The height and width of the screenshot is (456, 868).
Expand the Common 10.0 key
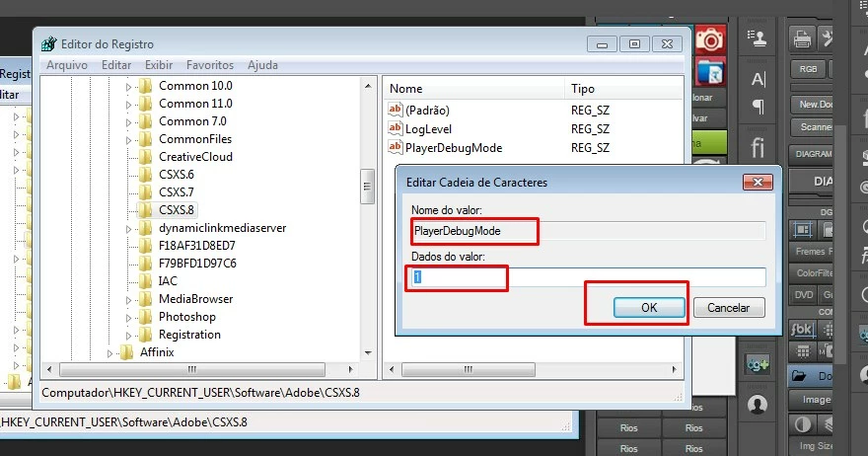coord(128,87)
